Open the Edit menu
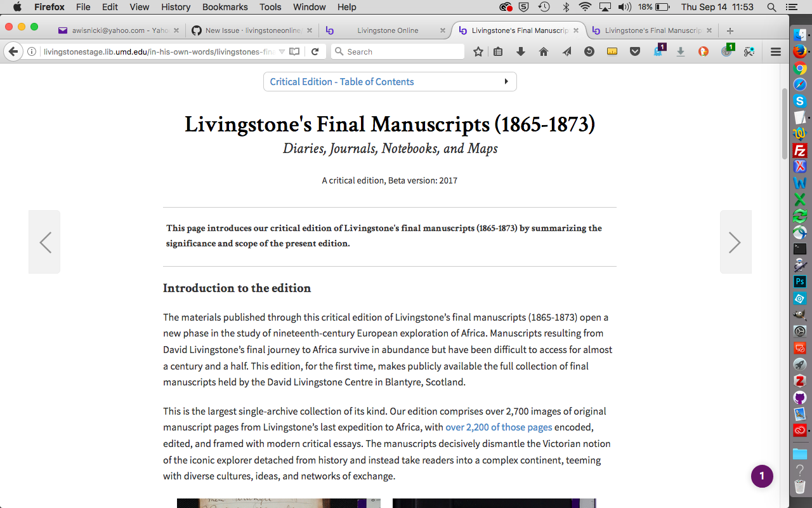The image size is (812, 508). (110, 7)
